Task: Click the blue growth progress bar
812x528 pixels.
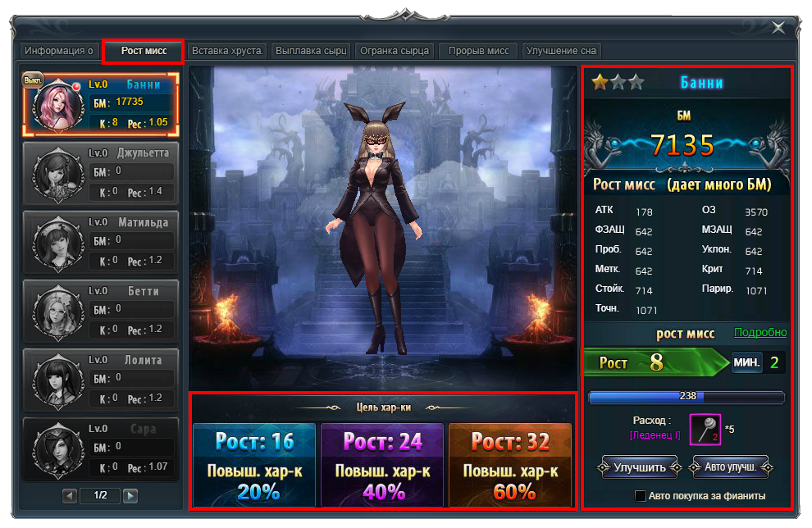Action: click(687, 397)
